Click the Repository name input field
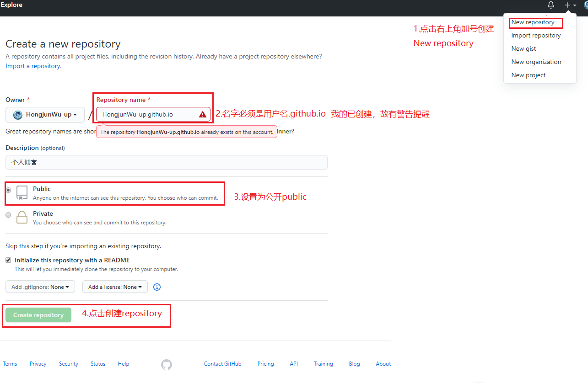 [x=153, y=114]
